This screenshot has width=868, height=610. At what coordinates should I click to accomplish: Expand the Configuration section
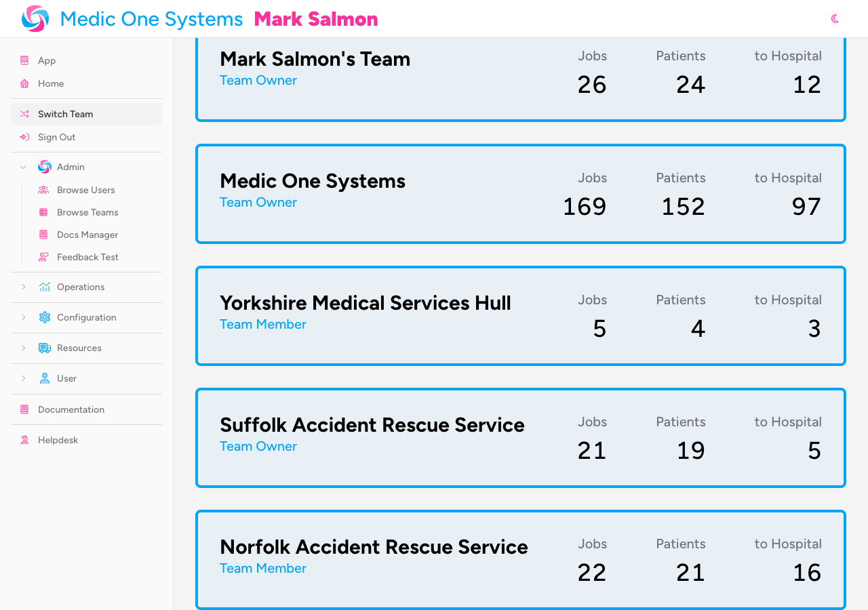(23, 317)
